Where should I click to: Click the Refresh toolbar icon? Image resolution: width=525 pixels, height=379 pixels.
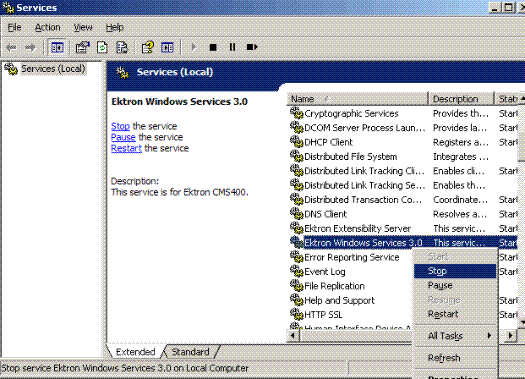[102, 48]
